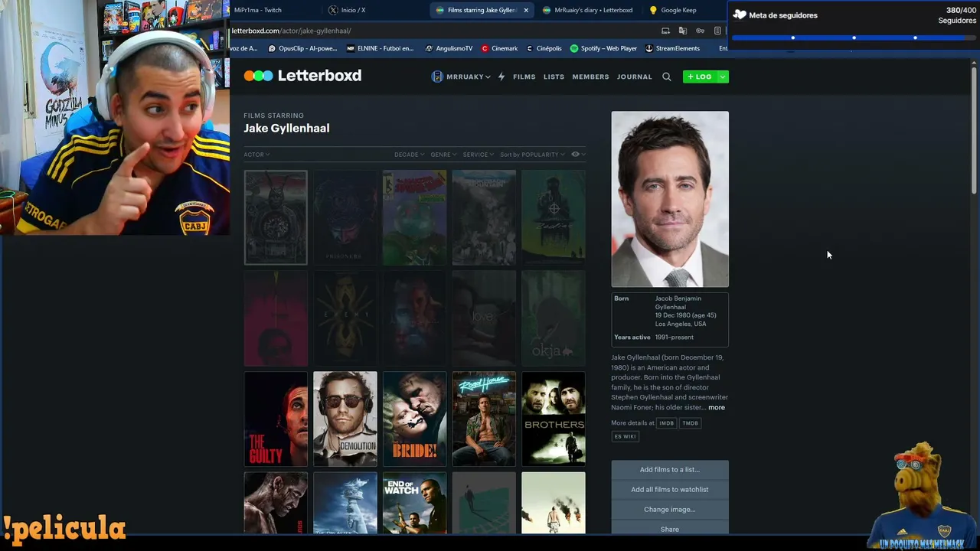The height and width of the screenshot is (551, 980).
Task: Click the Share button
Action: [x=670, y=529]
